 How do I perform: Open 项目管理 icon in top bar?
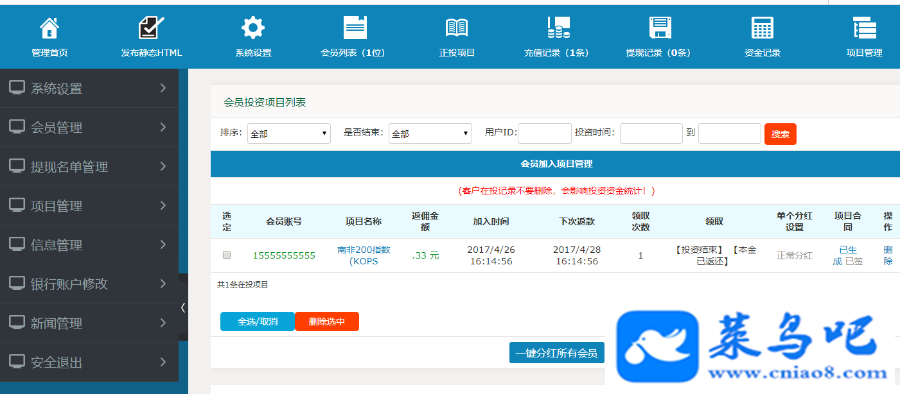[864, 28]
